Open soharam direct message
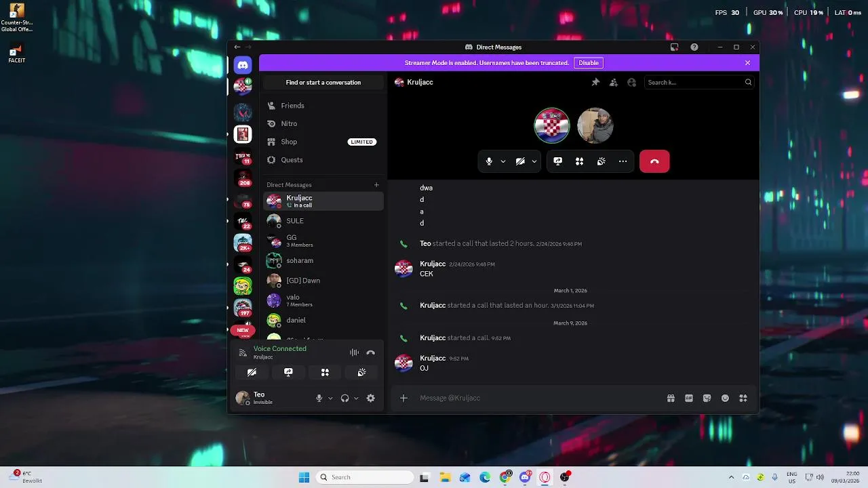 (x=323, y=260)
